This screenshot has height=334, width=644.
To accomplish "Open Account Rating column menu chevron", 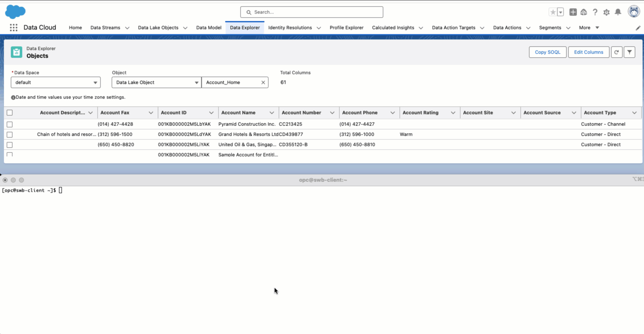I will click(x=453, y=113).
